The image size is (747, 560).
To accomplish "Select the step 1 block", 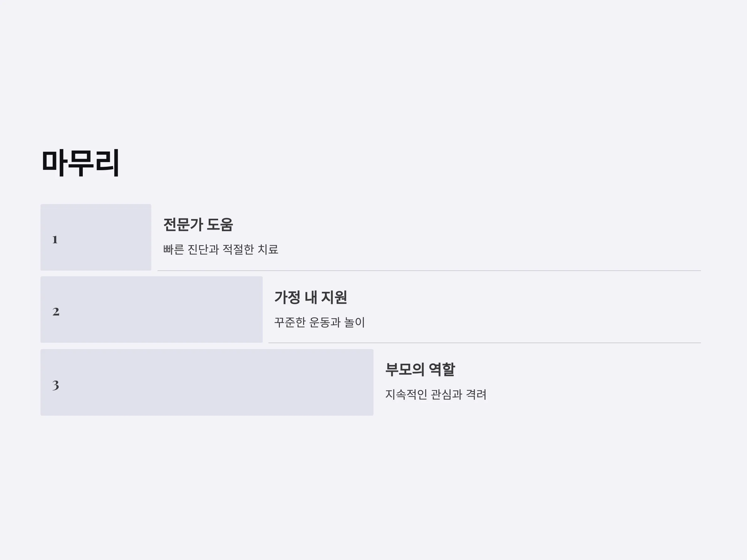I will (96, 237).
